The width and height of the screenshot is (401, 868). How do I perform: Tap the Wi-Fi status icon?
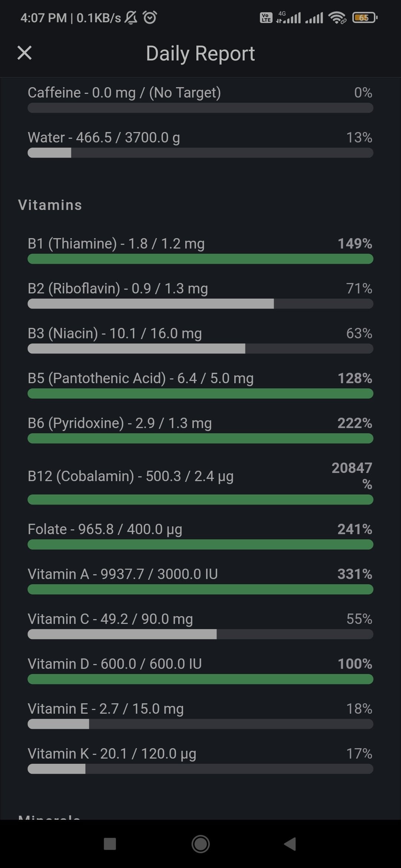click(338, 17)
